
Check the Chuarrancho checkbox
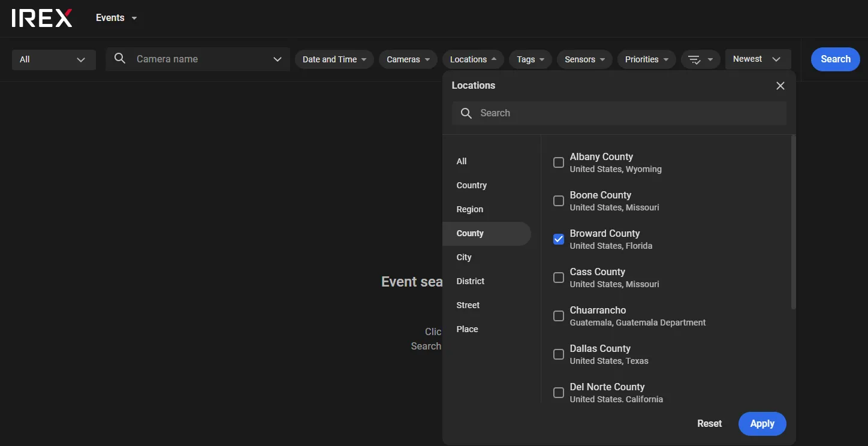coord(559,316)
